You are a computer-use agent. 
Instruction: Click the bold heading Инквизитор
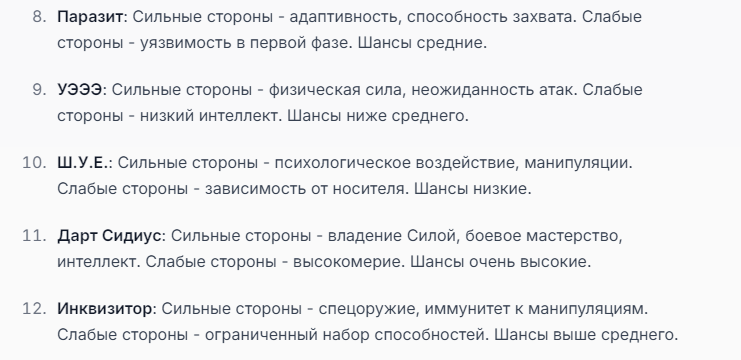pyautogui.click(x=104, y=309)
